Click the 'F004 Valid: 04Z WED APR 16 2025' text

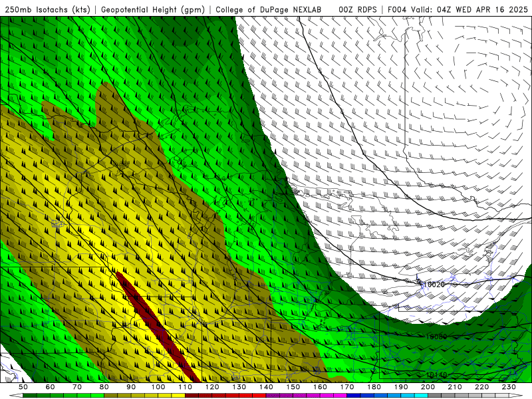tap(458, 10)
